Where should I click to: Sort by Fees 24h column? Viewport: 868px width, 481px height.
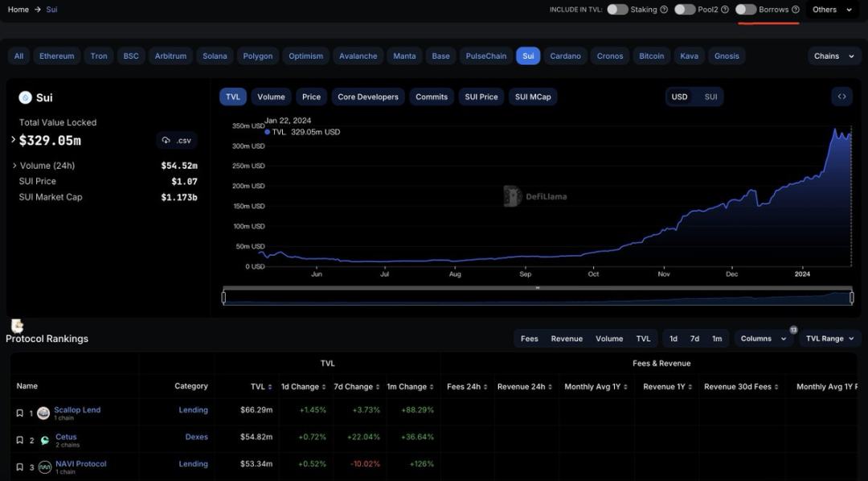[x=485, y=387]
